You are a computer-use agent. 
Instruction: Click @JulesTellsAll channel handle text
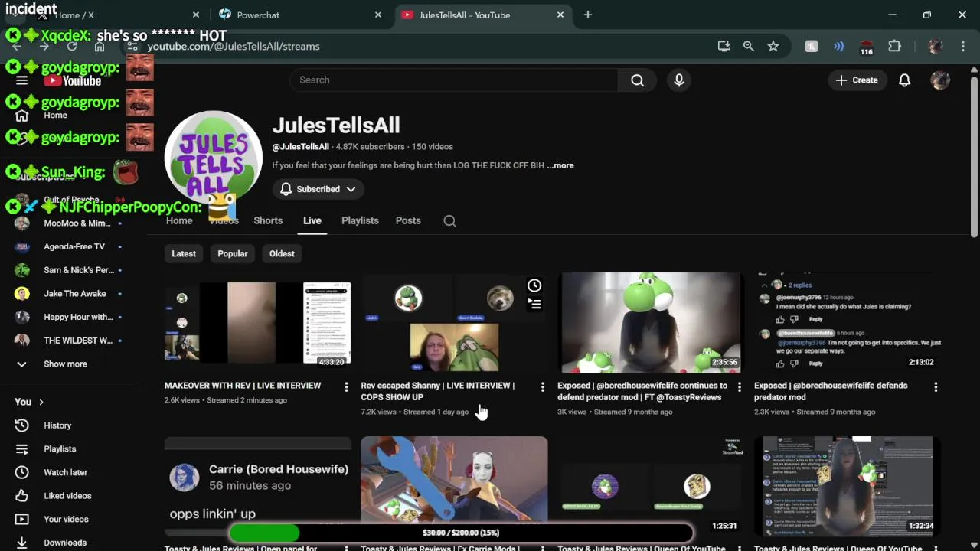point(301,147)
